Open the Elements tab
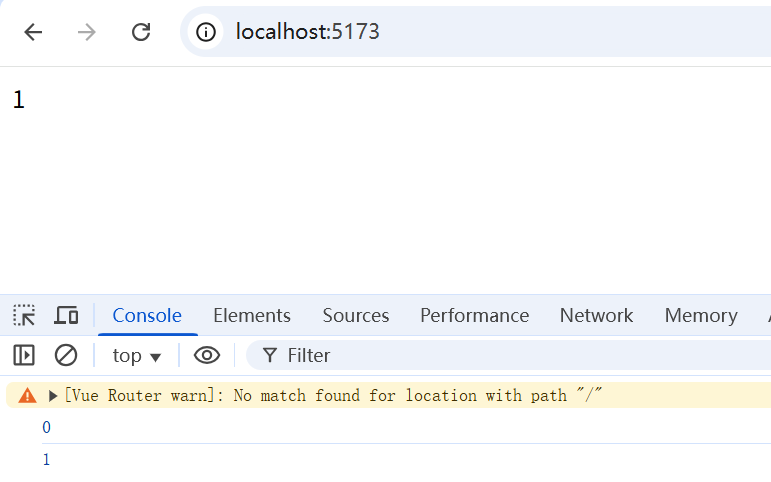Viewport: 771px width, 482px height. coord(252,315)
